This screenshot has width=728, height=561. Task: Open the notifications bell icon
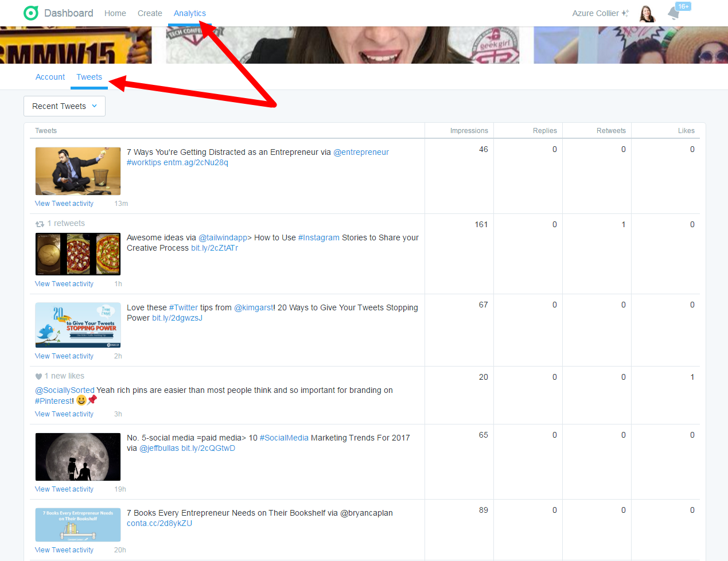click(674, 13)
